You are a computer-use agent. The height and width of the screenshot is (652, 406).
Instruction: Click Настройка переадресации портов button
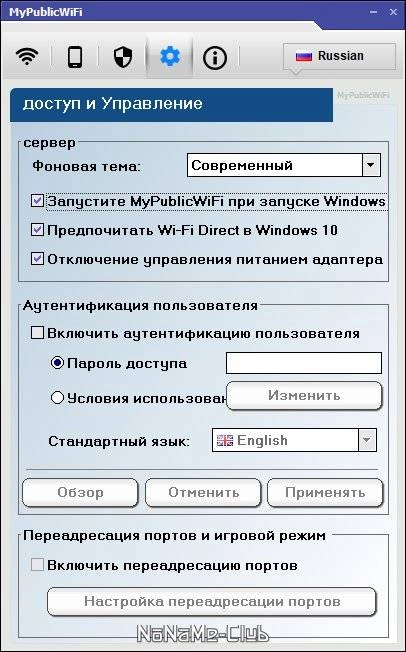(x=212, y=601)
